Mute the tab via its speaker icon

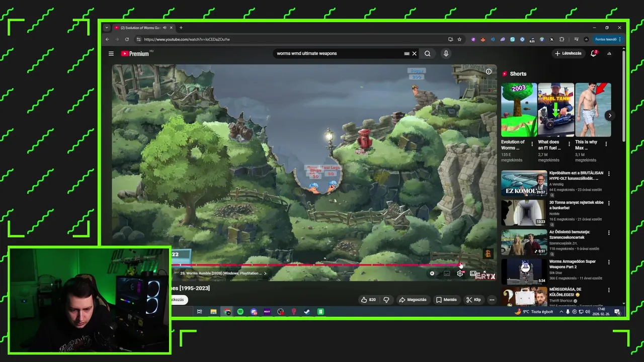click(165, 28)
